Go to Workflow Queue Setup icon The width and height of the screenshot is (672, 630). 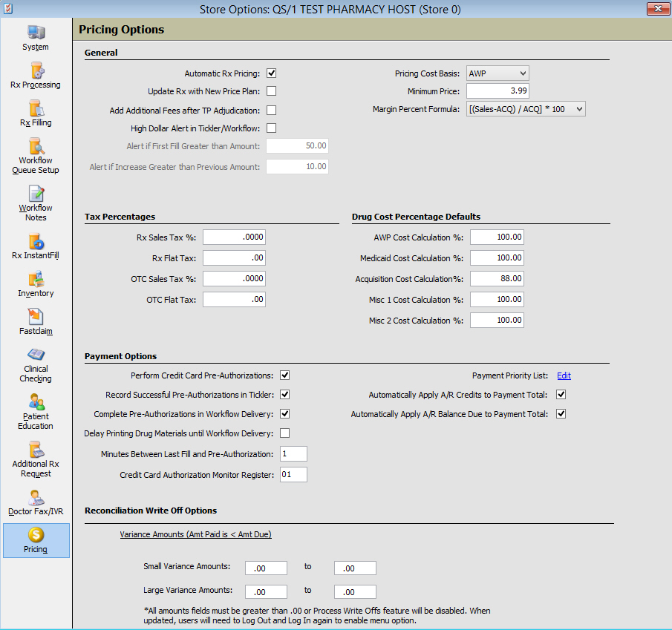[x=36, y=147]
